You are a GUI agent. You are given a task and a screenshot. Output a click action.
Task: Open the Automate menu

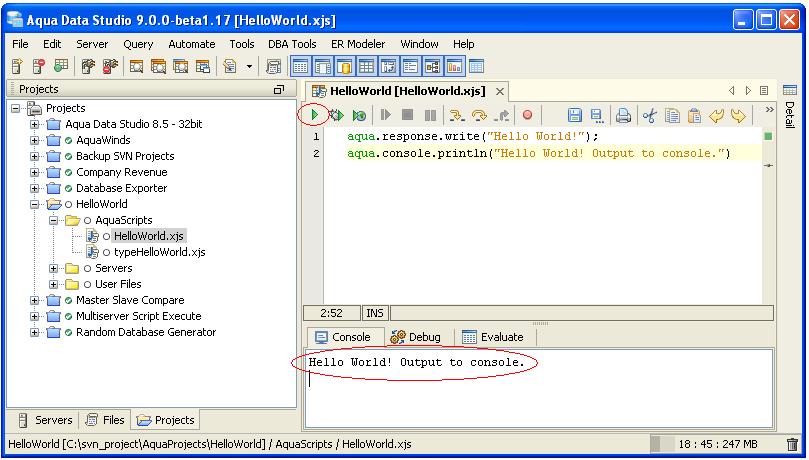tap(192, 44)
